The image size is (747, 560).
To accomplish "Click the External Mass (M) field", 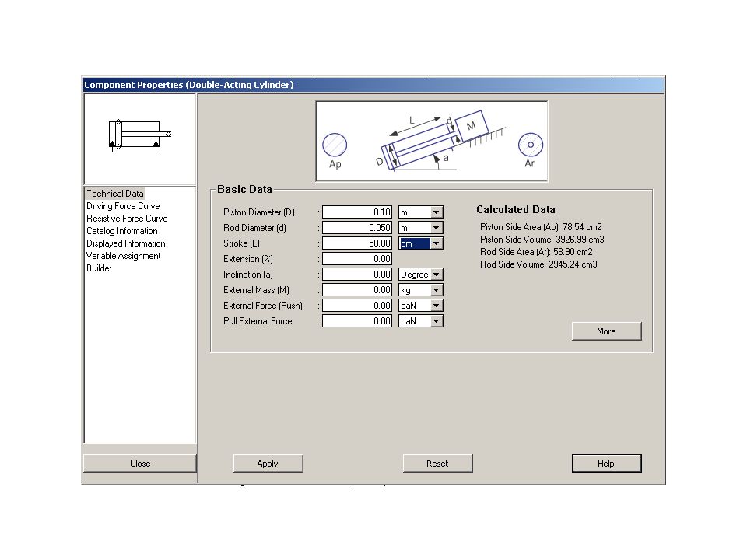I will pyautogui.click(x=357, y=290).
